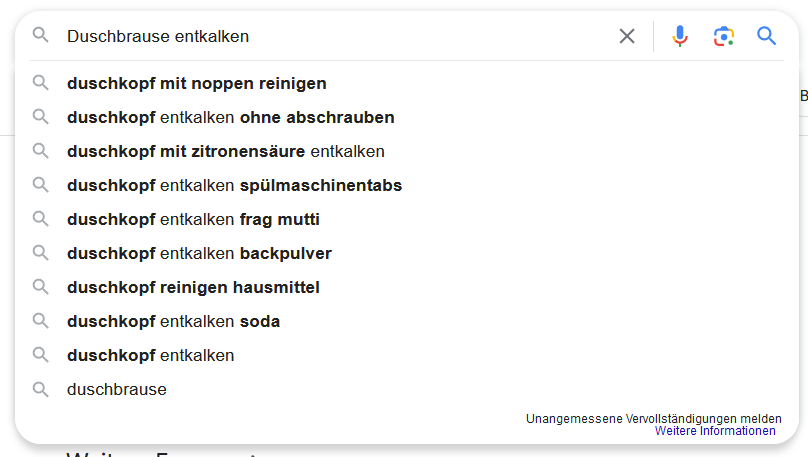Select 'duschkopf entkalken frag mutti' suggestion

(x=193, y=219)
